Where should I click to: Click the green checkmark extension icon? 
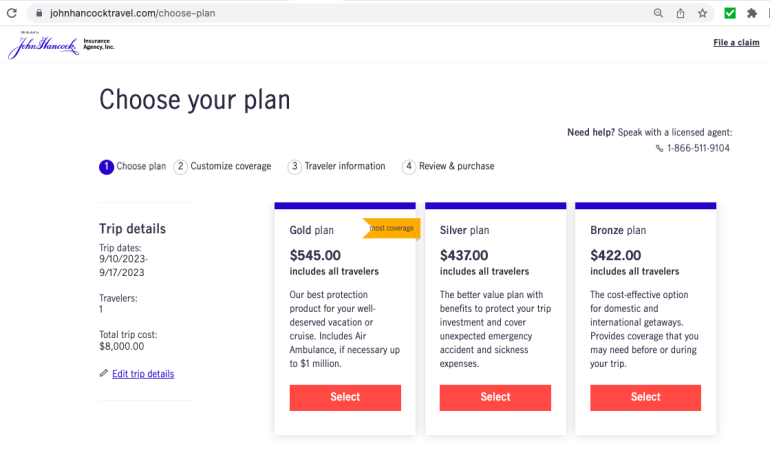pos(730,13)
